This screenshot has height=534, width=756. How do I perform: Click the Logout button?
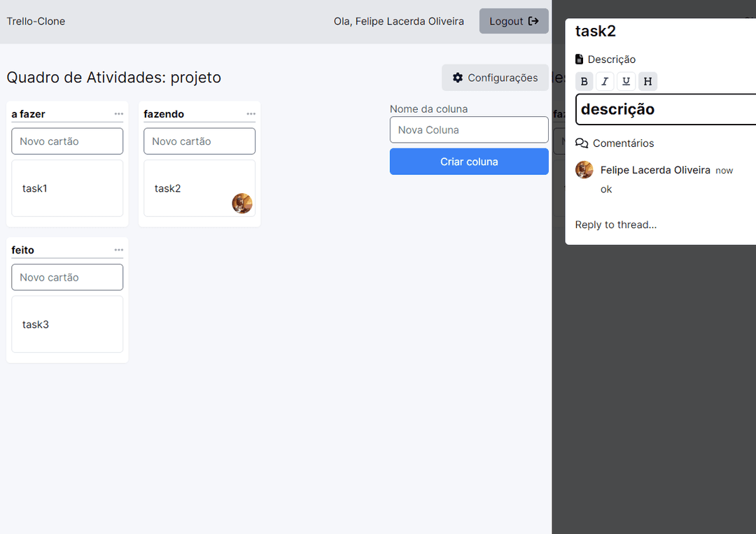[514, 21]
